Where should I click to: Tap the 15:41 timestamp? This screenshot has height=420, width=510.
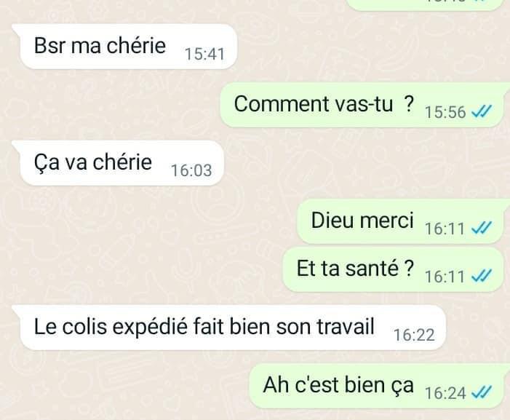(x=204, y=54)
